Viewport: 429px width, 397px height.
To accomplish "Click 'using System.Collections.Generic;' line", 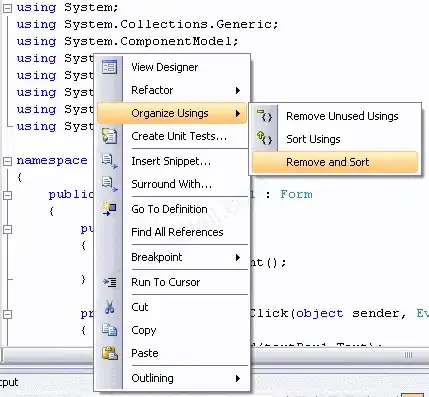I will click(x=147, y=24).
